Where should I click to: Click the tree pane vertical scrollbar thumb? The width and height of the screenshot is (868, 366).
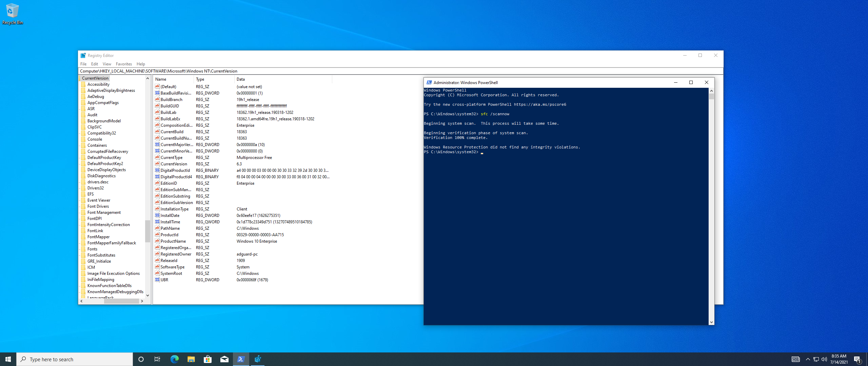click(147, 231)
